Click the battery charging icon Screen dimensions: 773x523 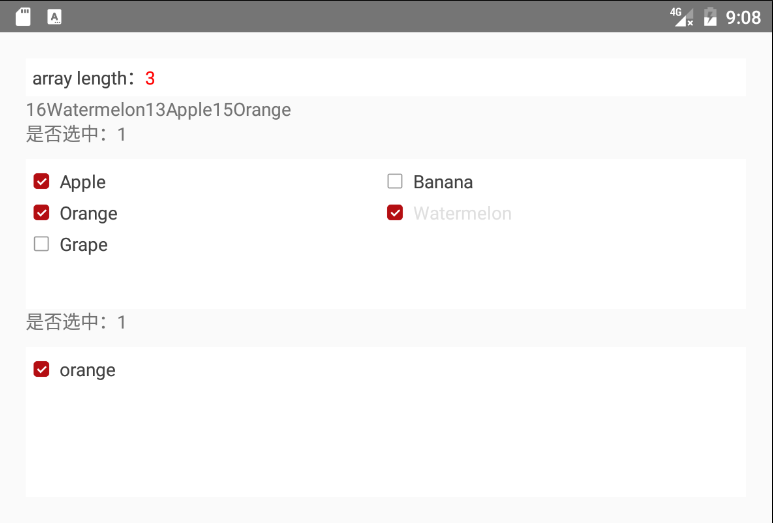point(710,17)
